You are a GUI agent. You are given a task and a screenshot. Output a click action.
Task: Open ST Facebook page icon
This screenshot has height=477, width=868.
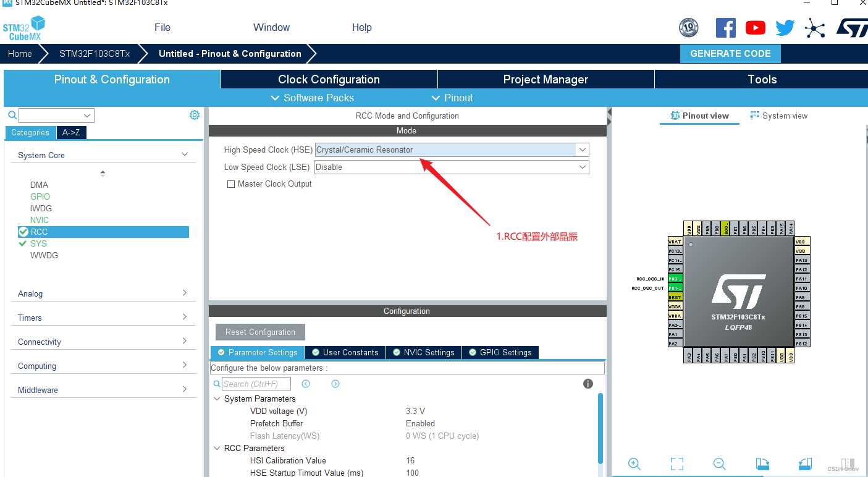pos(725,27)
